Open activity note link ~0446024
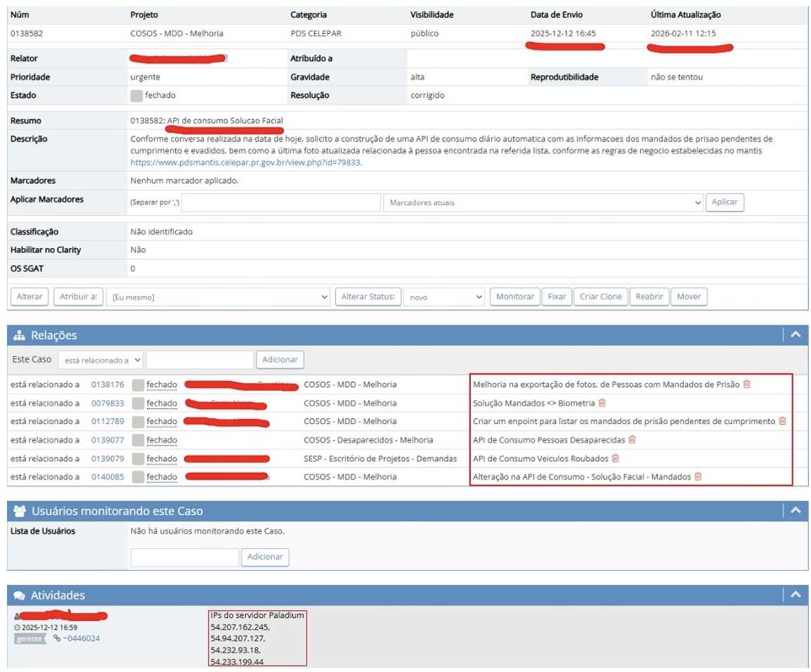Screen dimensions: 811x672 (81, 638)
